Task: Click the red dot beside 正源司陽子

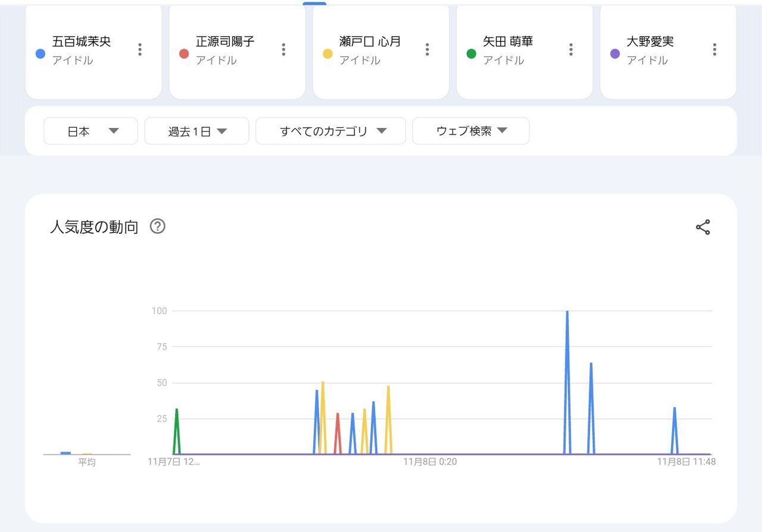Action: pos(184,54)
